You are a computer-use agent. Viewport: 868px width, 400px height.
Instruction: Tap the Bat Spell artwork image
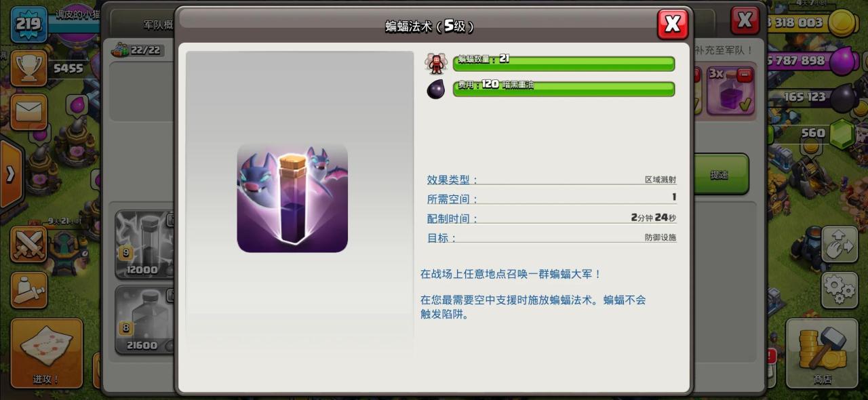pyautogui.click(x=292, y=198)
